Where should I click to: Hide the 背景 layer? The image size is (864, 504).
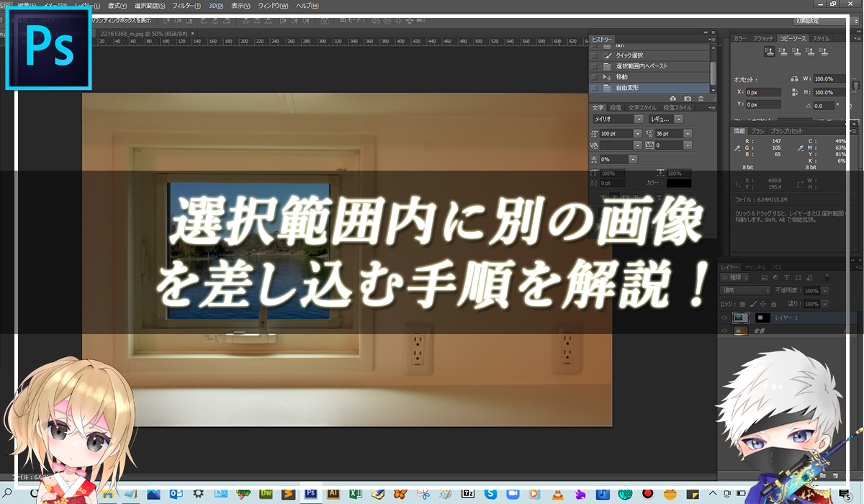725,330
